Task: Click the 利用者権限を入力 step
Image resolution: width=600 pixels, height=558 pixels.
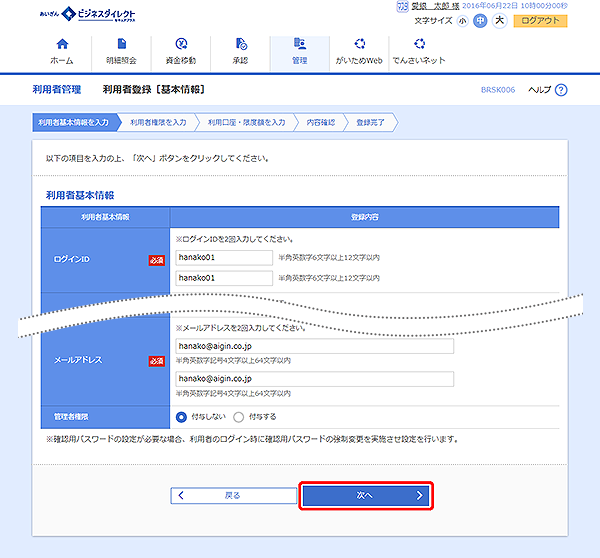Action: pos(158,122)
